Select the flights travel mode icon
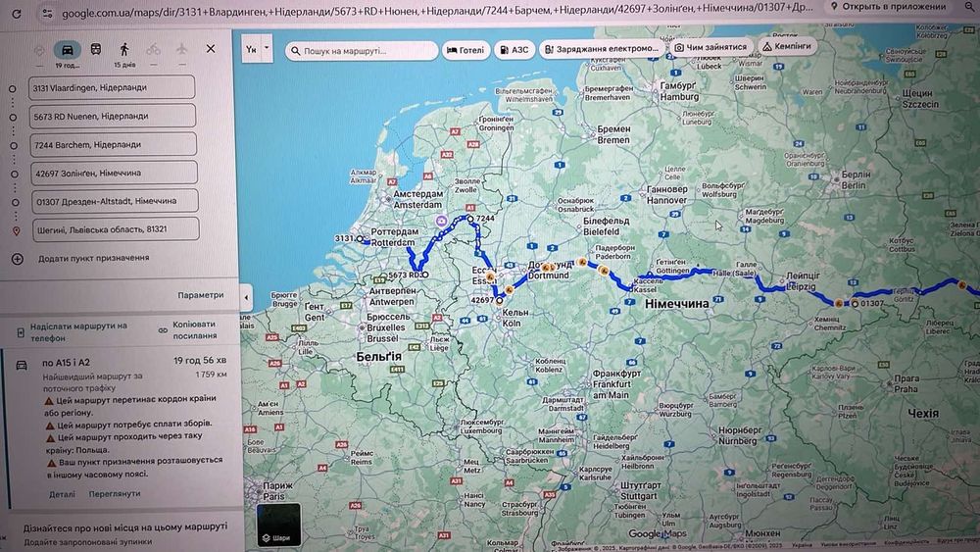 (x=181, y=48)
